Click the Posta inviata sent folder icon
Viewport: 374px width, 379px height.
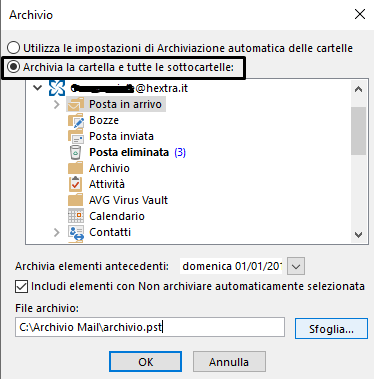click(76, 136)
